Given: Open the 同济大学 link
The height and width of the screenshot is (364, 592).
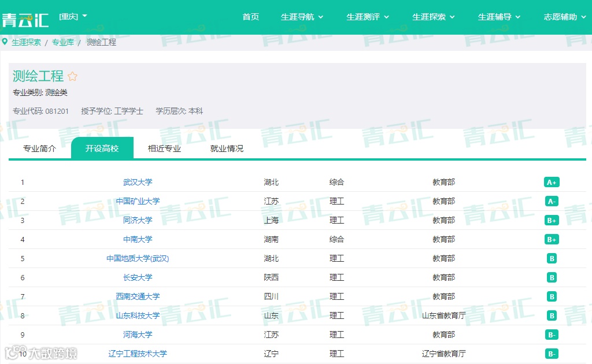Looking at the screenshot, I should (138, 220).
